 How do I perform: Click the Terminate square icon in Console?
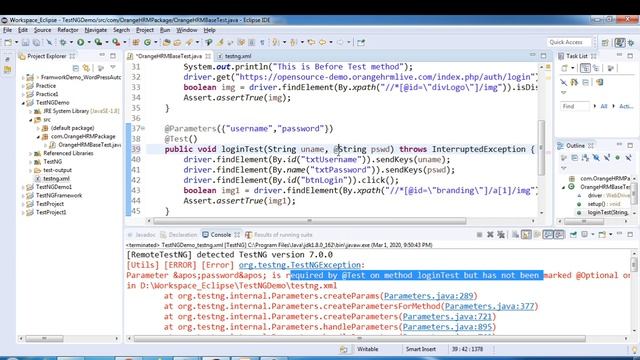pyautogui.click(x=480, y=235)
